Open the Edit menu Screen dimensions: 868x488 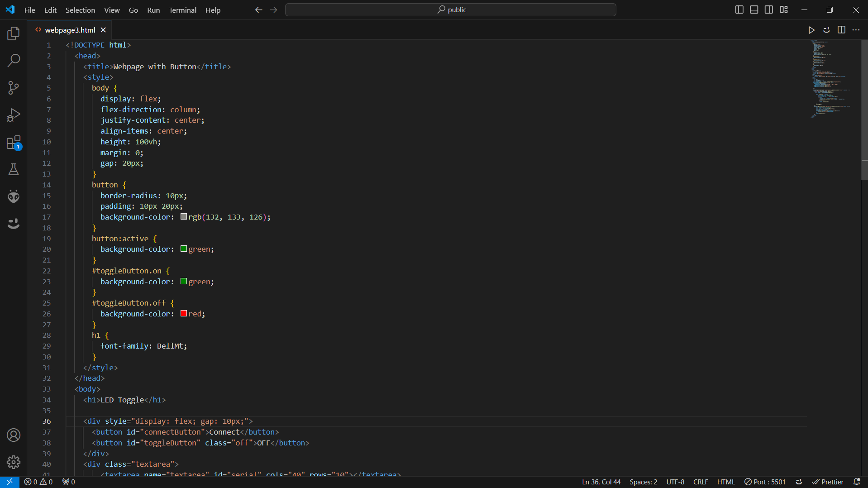point(50,10)
